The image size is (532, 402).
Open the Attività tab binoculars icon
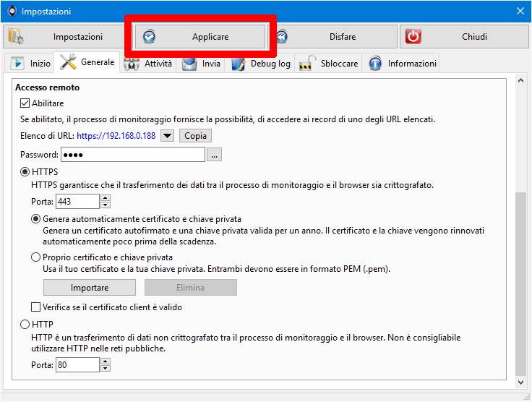point(132,64)
